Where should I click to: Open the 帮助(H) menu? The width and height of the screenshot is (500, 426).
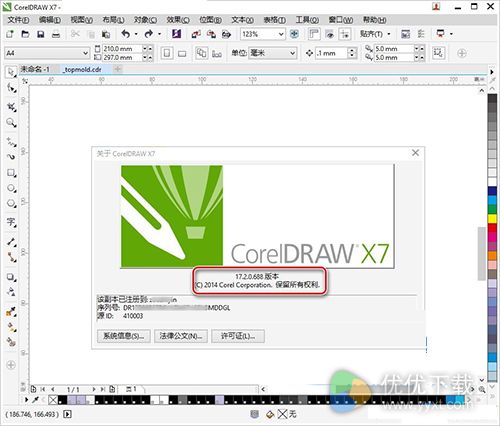(x=375, y=20)
